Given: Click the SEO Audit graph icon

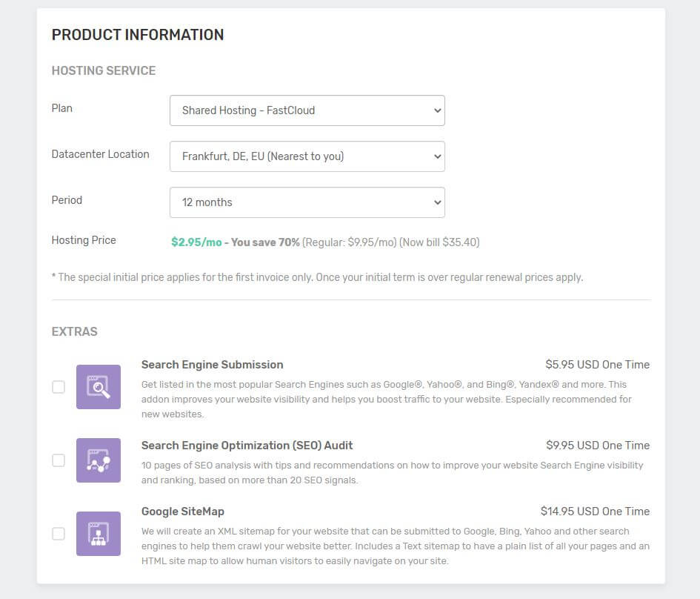Looking at the screenshot, I should click(x=98, y=460).
